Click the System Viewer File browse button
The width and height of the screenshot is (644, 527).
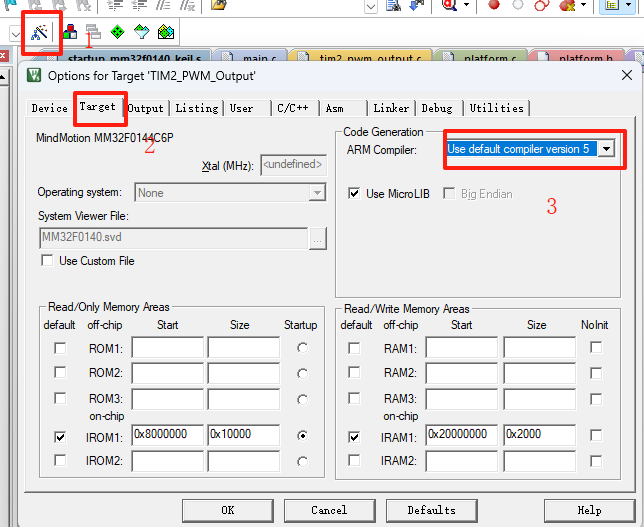pos(317,238)
